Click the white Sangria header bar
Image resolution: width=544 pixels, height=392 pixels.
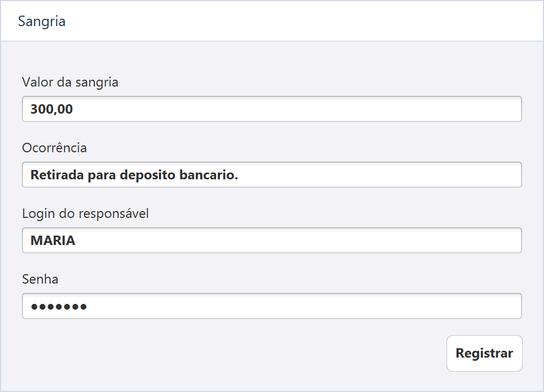click(x=272, y=21)
